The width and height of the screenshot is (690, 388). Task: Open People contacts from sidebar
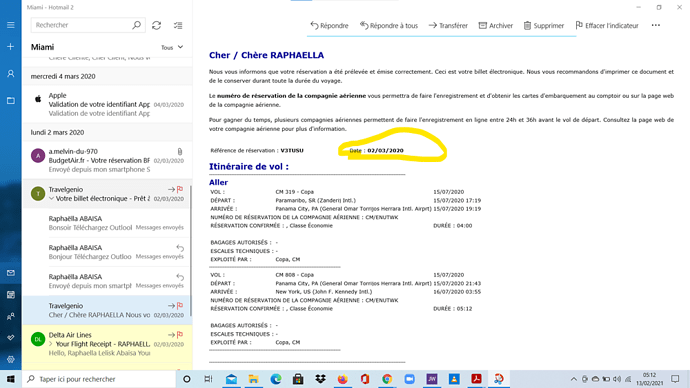point(11,316)
